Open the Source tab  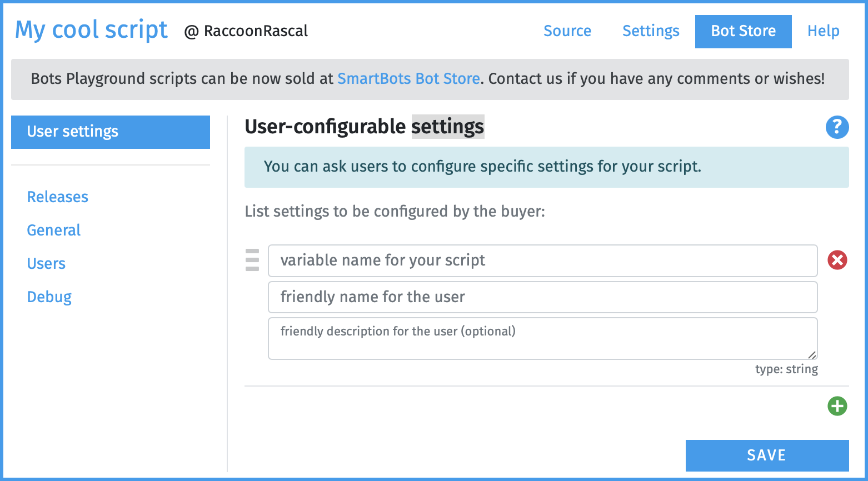[x=567, y=31]
